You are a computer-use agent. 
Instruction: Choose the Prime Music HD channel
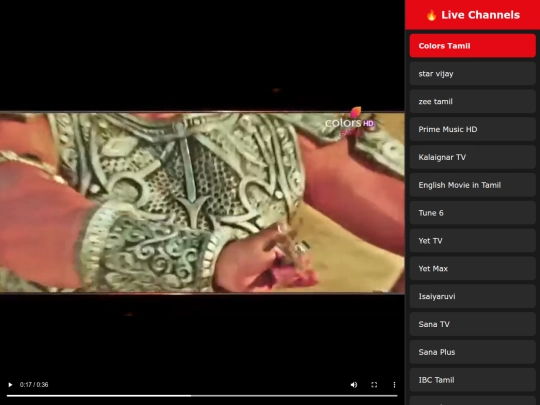[472, 129]
